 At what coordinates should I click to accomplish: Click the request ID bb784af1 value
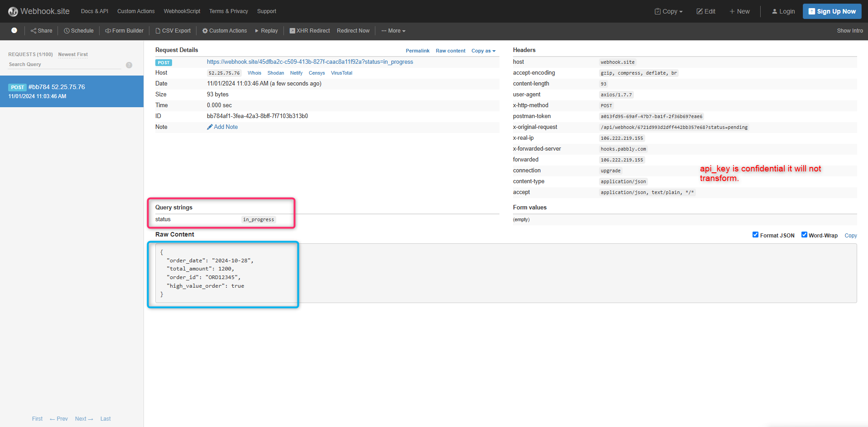[258, 116]
